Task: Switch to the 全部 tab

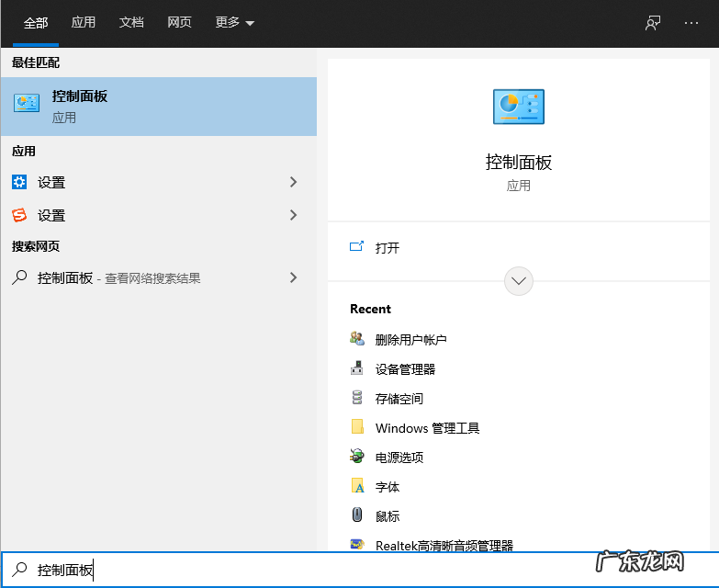Action: pos(36,23)
